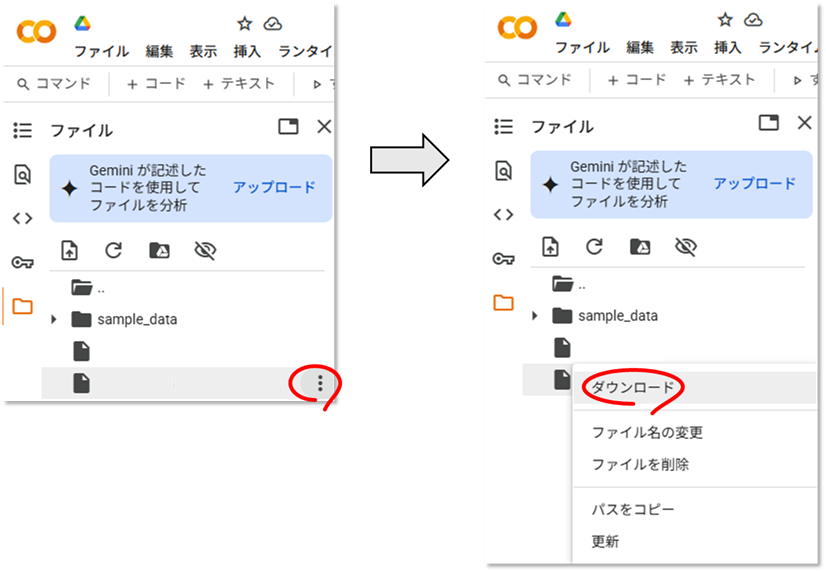826x572 pixels.
Task: Star the notebook in right screenshot
Action: tap(725, 20)
